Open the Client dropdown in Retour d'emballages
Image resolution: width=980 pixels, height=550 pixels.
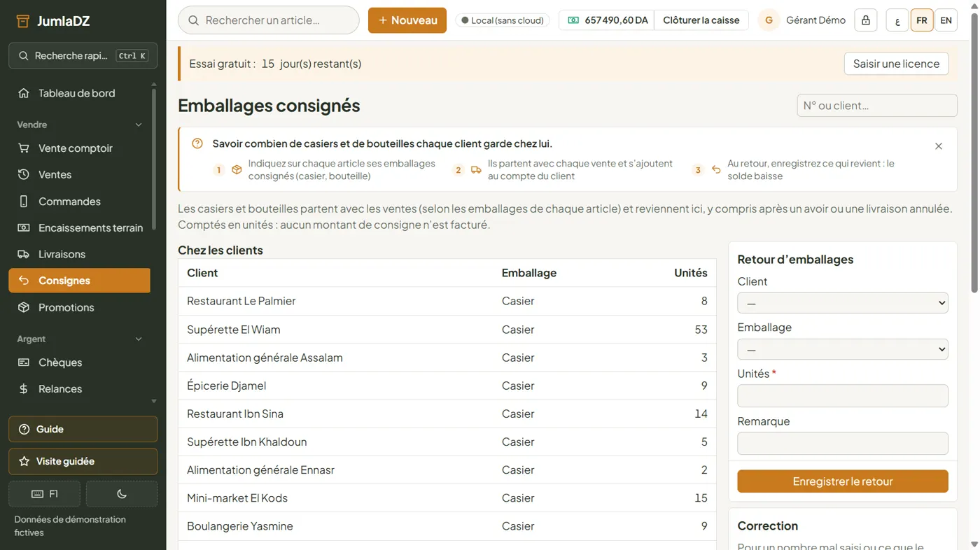[x=843, y=303]
